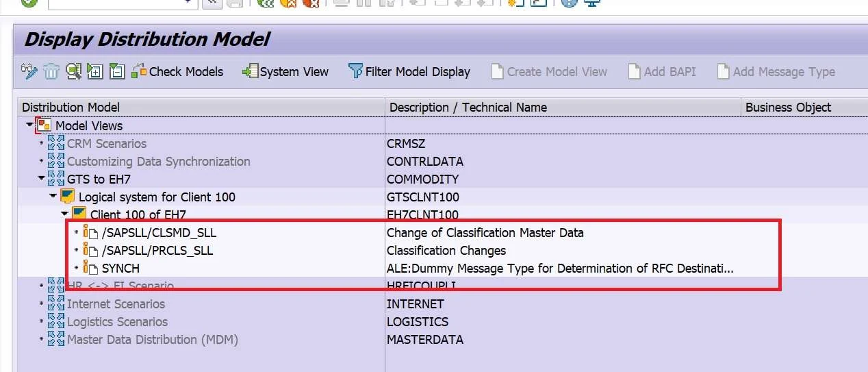The width and height of the screenshot is (868, 372).
Task: Click /SAPSLL/PRCLS_SLL message type icon
Action: (x=90, y=250)
